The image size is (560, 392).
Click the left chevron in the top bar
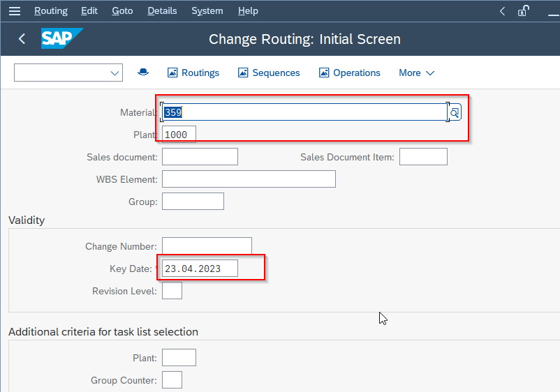tap(502, 11)
